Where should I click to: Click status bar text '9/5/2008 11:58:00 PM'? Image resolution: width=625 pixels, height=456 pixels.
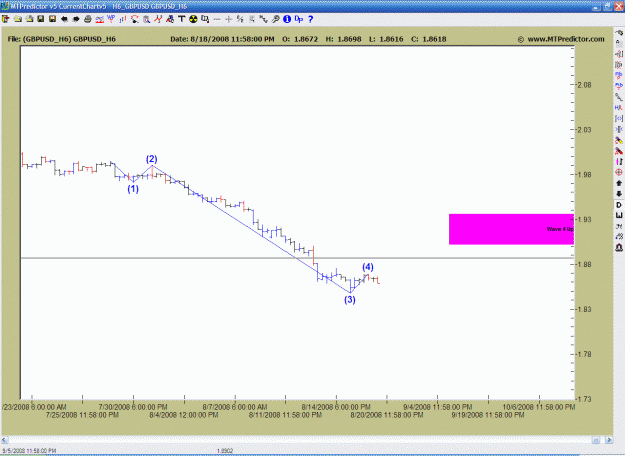pyautogui.click(x=29, y=451)
